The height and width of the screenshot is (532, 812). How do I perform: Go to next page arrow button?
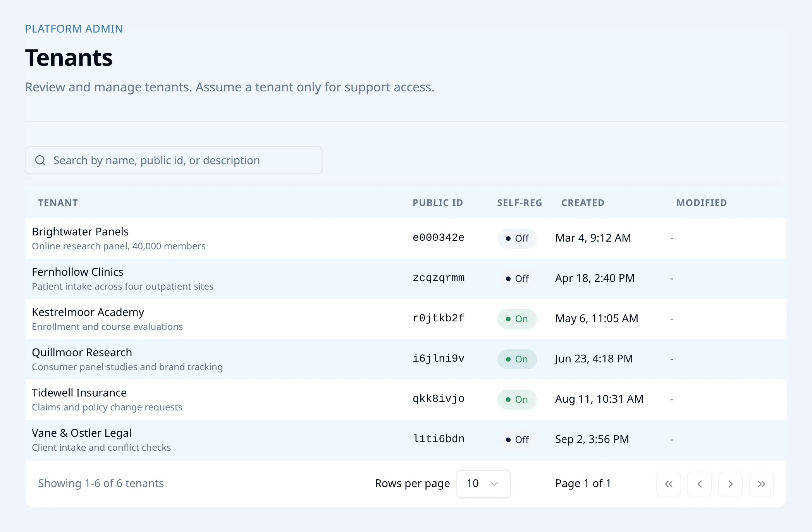731,484
